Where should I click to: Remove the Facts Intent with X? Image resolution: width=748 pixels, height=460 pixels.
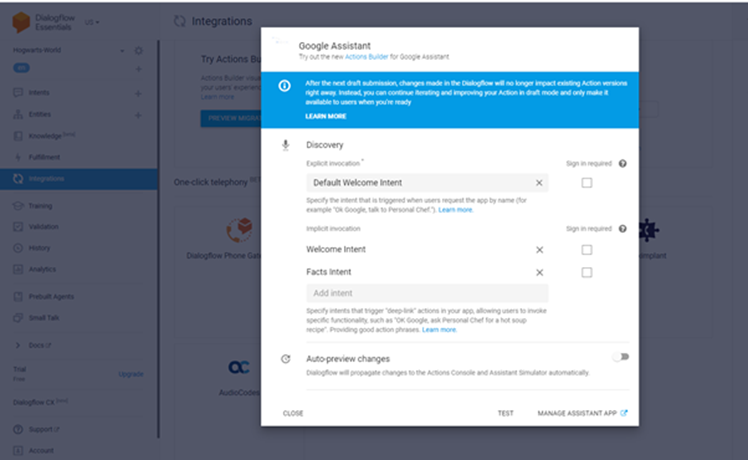539,272
